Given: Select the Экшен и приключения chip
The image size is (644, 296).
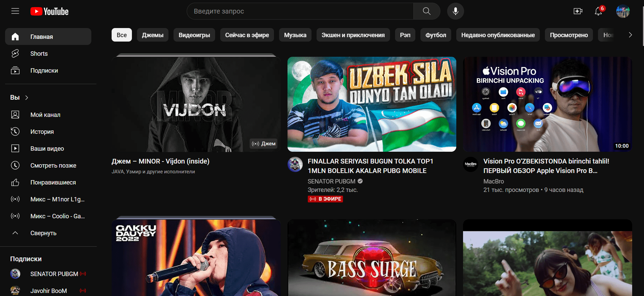Looking at the screenshot, I should point(353,35).
